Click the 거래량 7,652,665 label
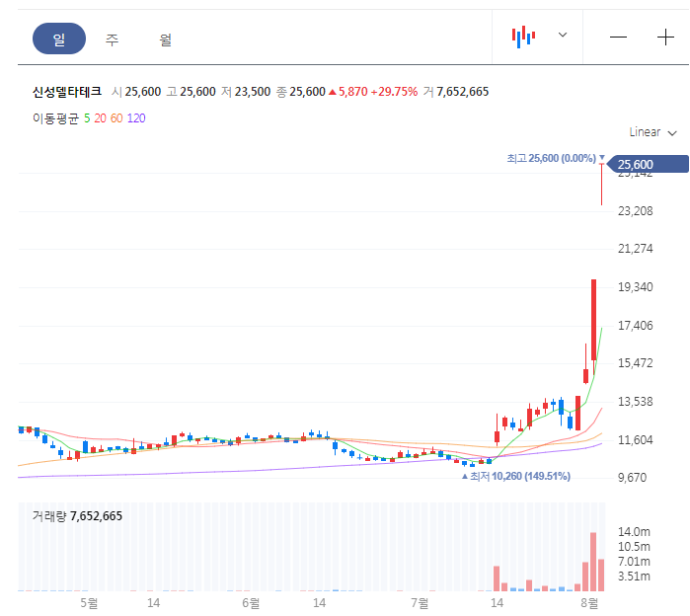 [77, 516]
